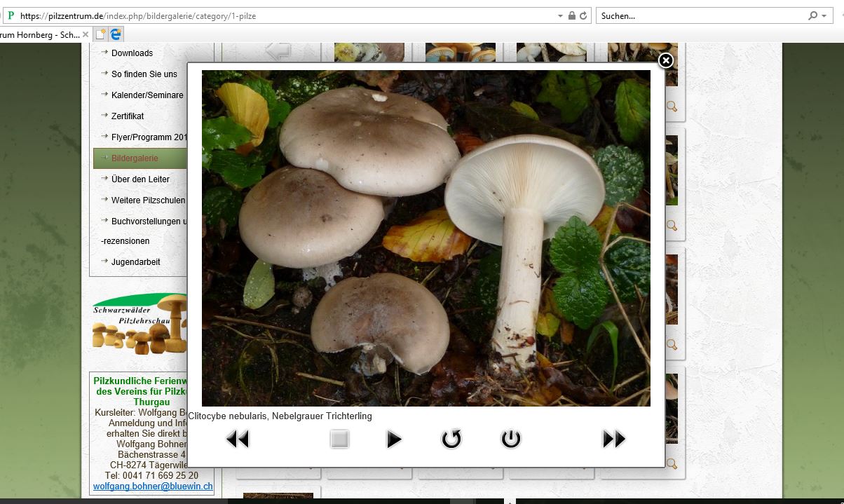The height and width of the screenshot is (504, 844).
Task: Click the circular arrow reload icon in lightbox
Action: point(451,440)
